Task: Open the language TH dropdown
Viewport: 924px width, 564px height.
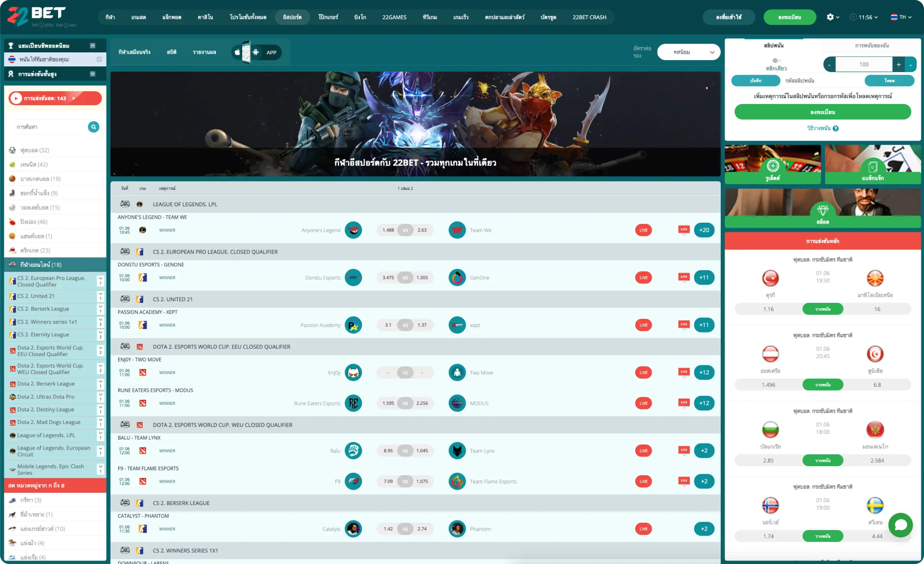Action: pyautogui.click(x=901, y=17)
